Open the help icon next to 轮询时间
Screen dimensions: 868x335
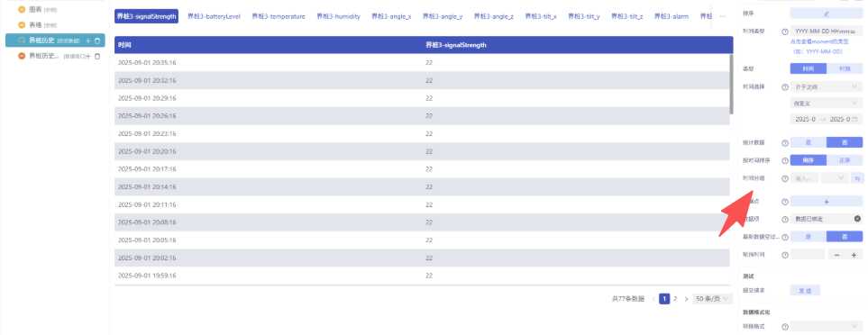[785, 255]
